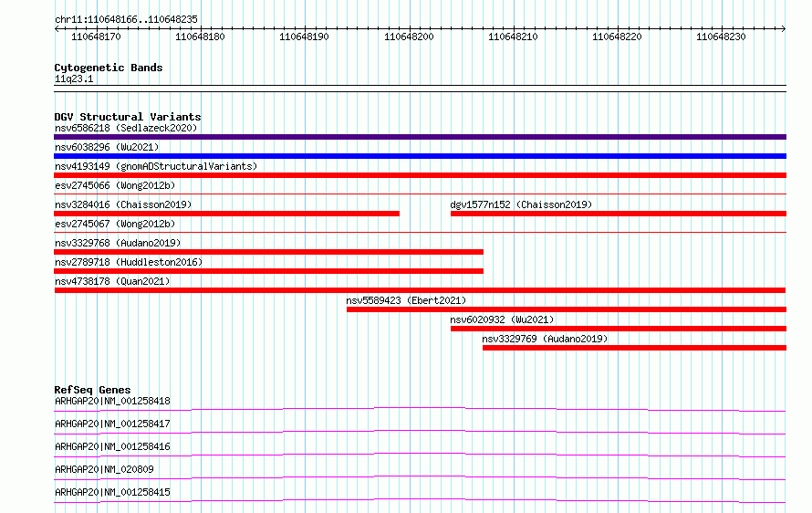Open nsv3329768 (Audano2019) label

click(x=118, y=243)
